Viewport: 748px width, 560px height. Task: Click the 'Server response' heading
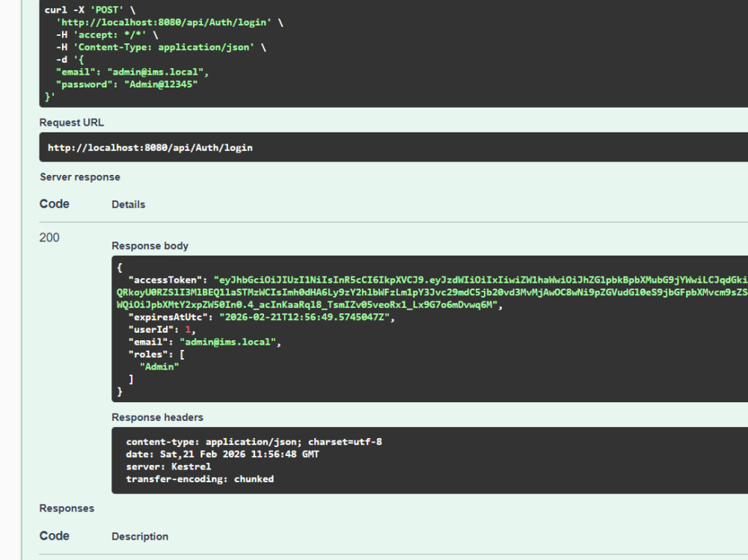point(80,177)
